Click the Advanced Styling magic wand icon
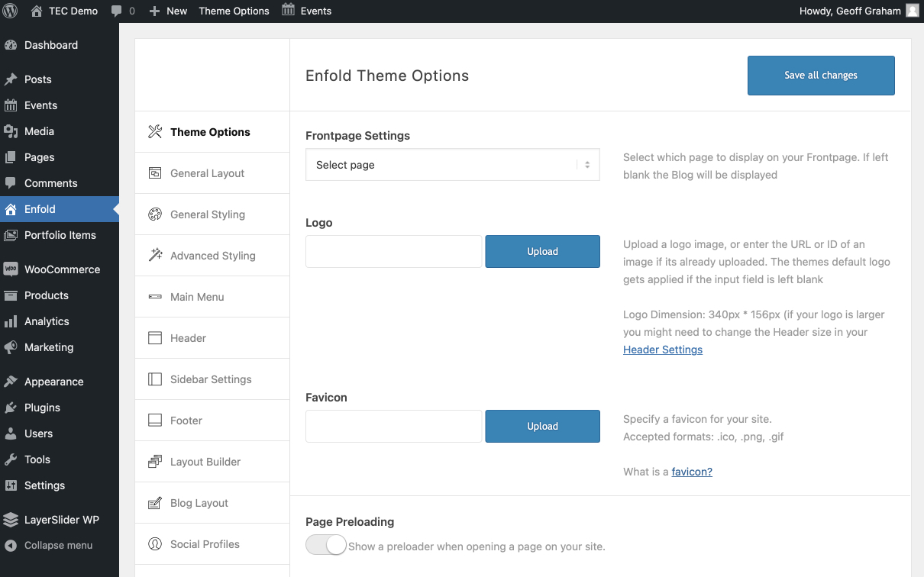Image resolution: width=924 pixels, height=577 pixels. pyautogui.click(x=155, y=256)
